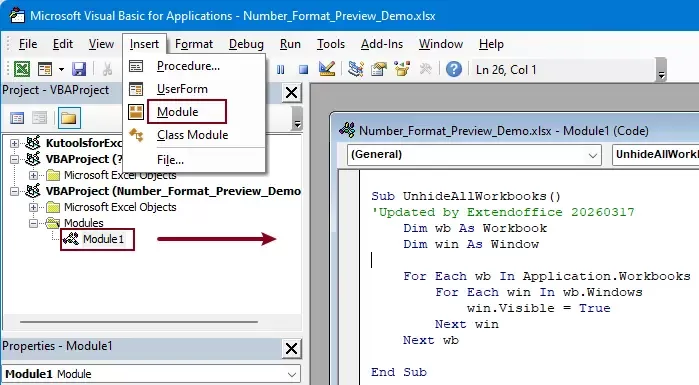Click the Sub UnhideAllWorkbooks() code line
699x385 pixels.
coord(466,196)
